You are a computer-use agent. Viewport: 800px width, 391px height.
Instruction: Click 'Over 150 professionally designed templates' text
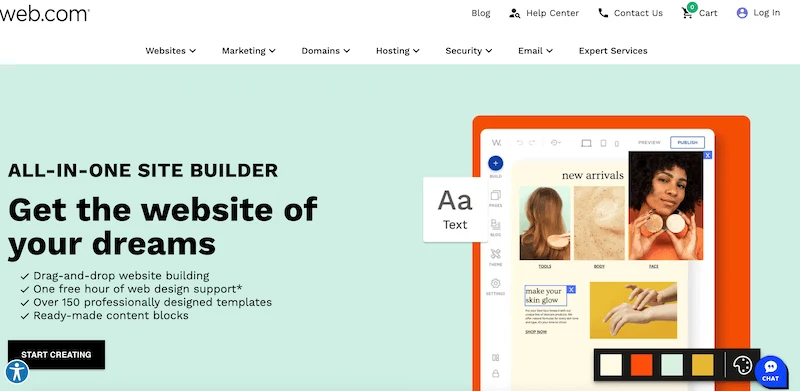(x=153, y=302)
